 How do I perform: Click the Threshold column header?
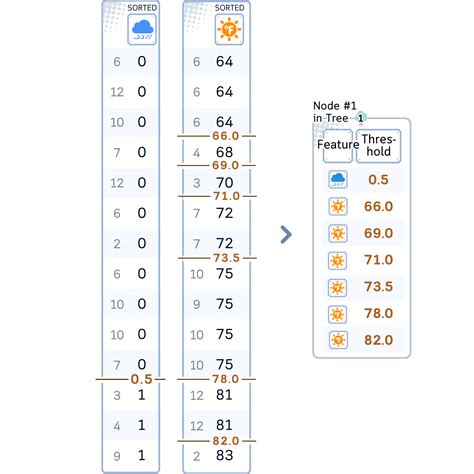[378, 146]
